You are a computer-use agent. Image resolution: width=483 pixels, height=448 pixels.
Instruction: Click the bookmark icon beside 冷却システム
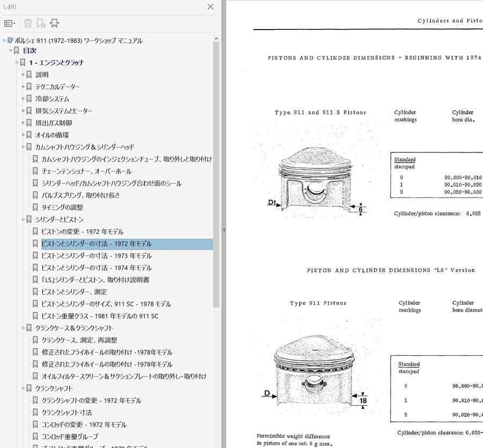click(29, 99)
